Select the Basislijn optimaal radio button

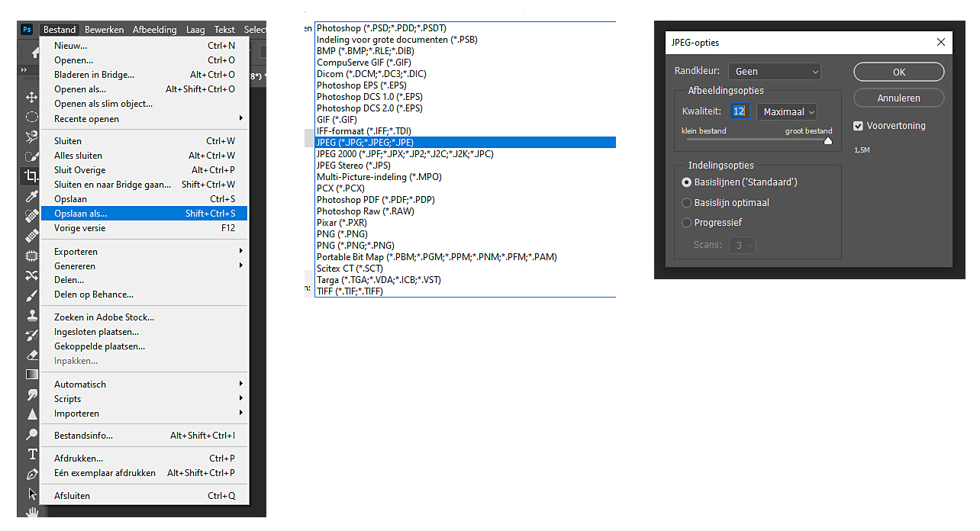click(687, 203)
